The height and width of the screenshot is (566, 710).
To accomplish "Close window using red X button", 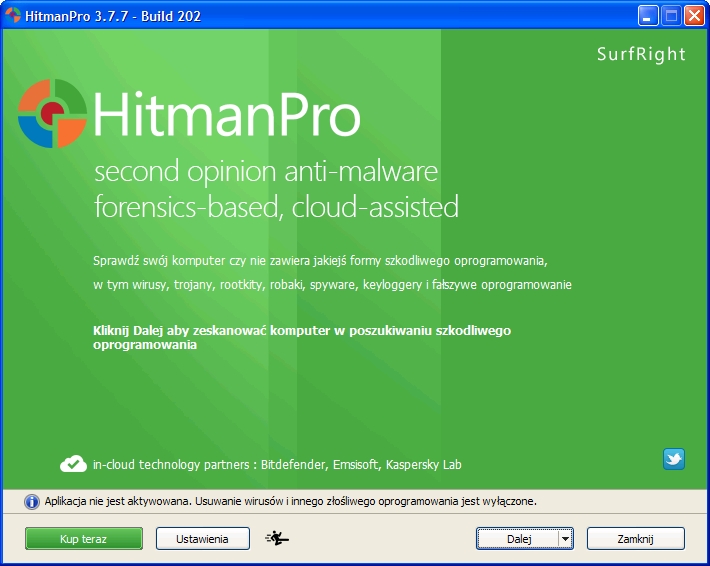I will (694, 15).
